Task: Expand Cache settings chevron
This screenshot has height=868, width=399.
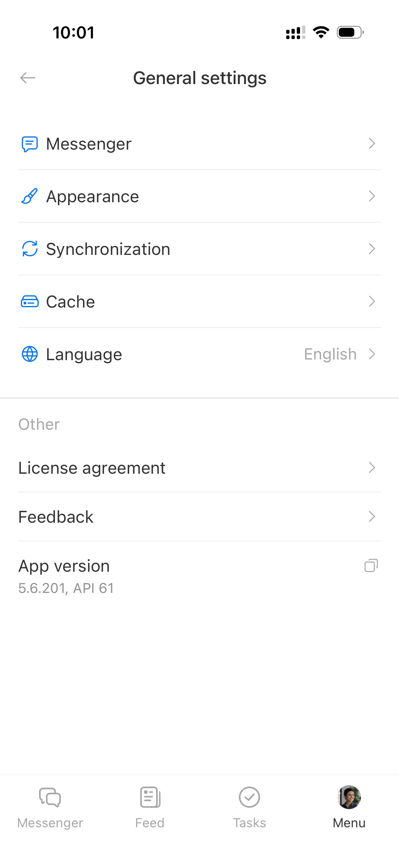Action: [x=372, y=301]
